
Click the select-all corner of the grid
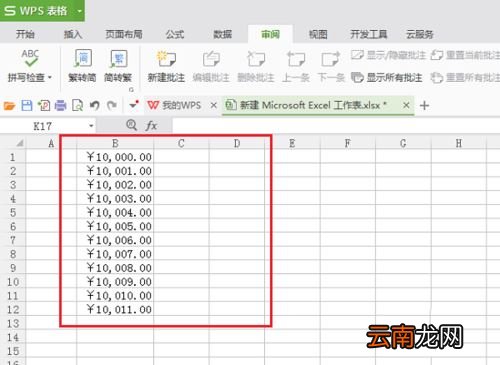pos(13,143)
